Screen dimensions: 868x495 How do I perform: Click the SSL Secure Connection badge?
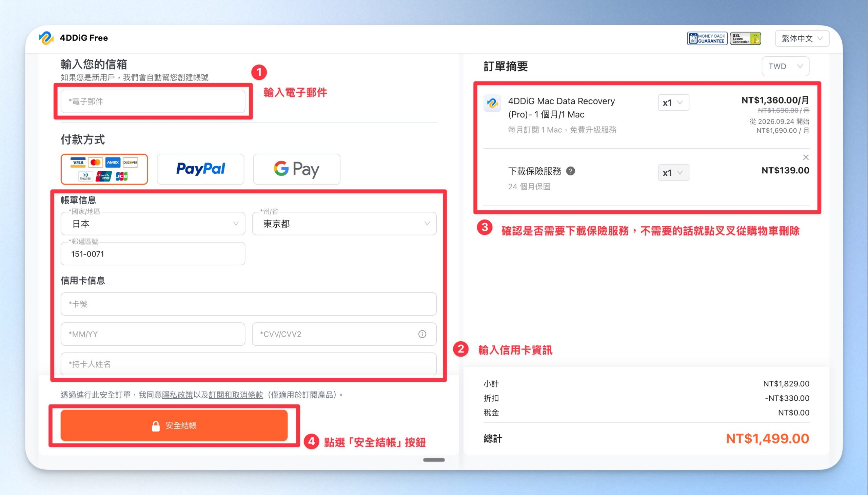click(x=746, y=38)
